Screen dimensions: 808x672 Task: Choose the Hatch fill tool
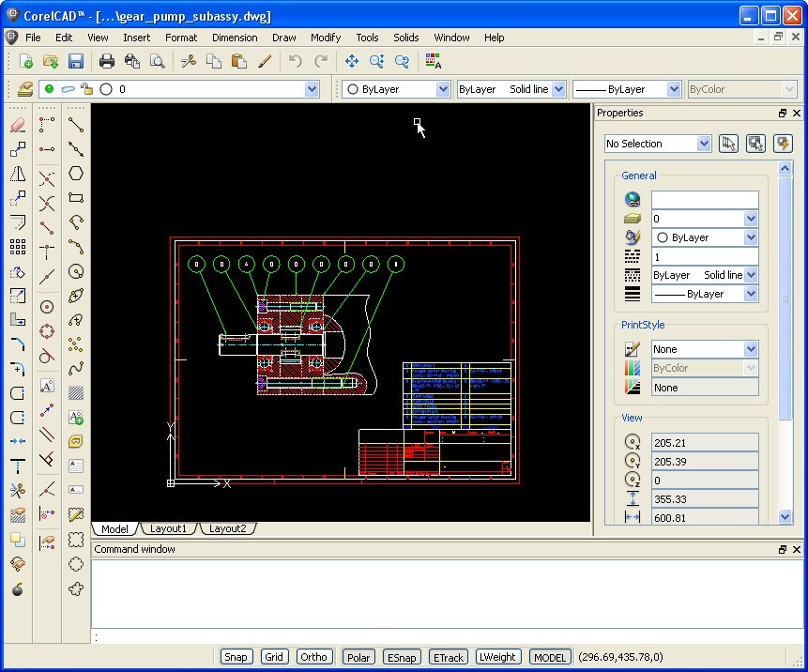point(76,393)
